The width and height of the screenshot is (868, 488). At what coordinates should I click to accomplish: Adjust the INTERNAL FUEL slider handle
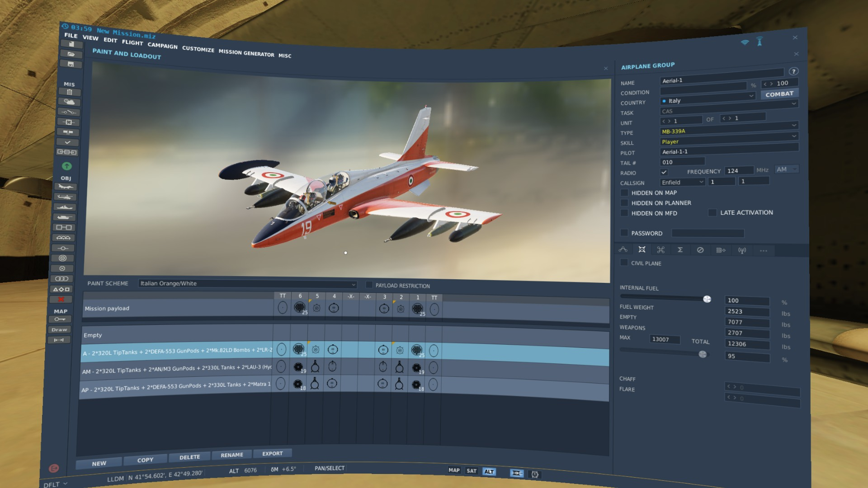pyautogui.click(x=707, y=299)
